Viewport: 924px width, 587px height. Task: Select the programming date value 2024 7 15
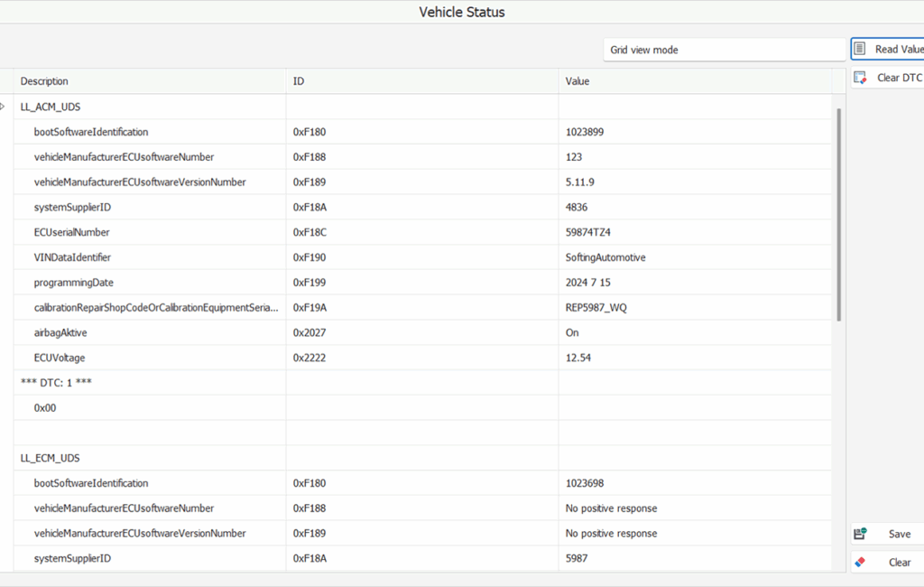(x=588, y=283)
